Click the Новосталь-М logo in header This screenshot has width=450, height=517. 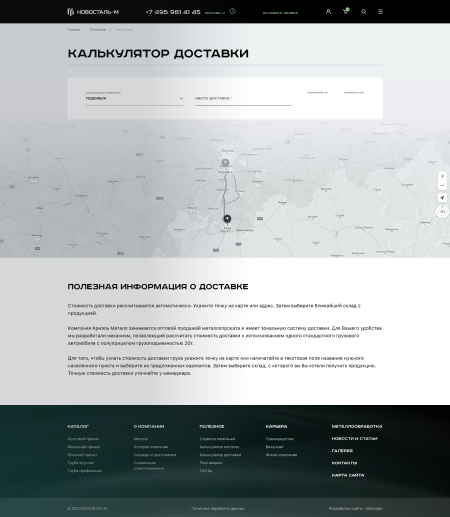tap(93, 12)
